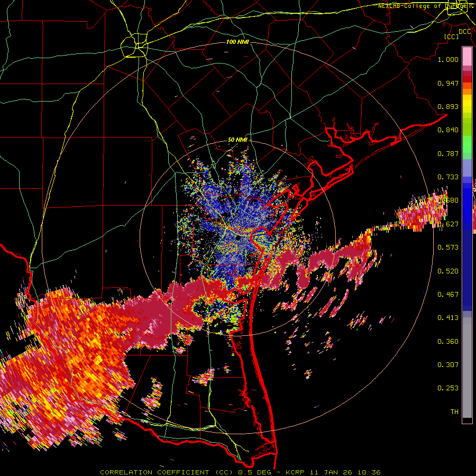
Task: Click the 0.360 legend value
Action: [448, 342]
